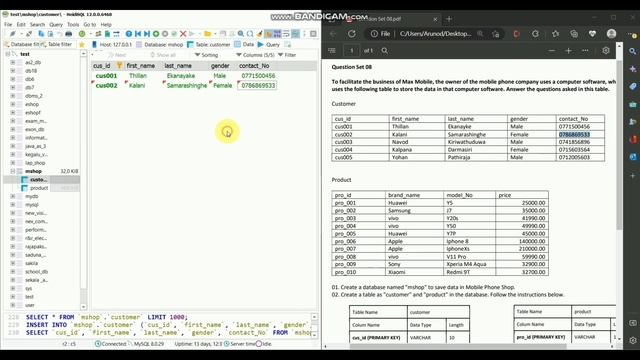This screenshot has height=360, width=640.
Task: Click green insert row icon
Action: click(156, 34)
